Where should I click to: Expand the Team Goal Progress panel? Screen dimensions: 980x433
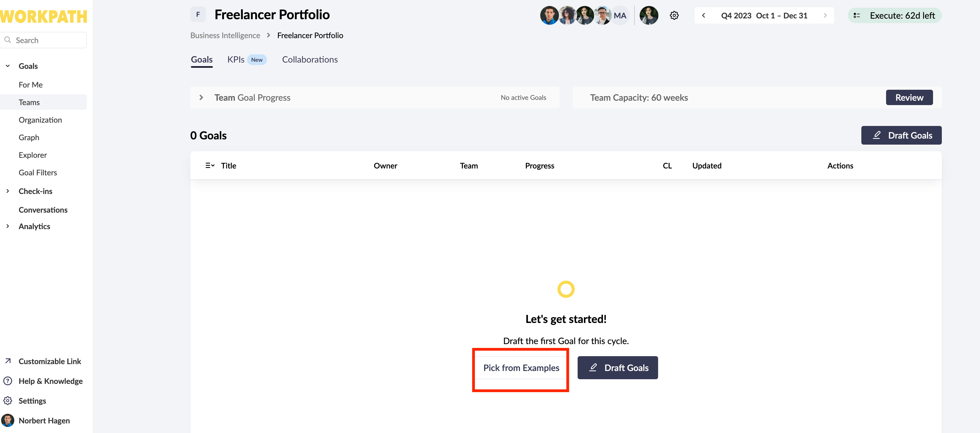click(201, 97)
